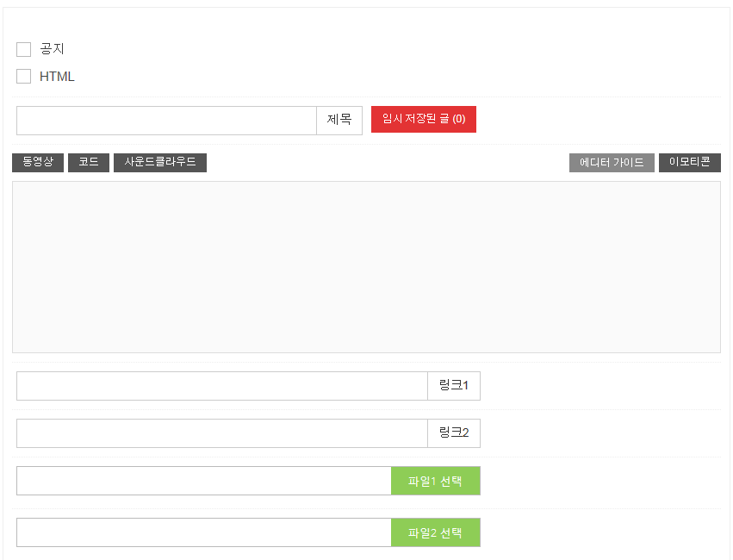Viewport: 733px width, 560px height.
Task: Click the 파일1 filename text field
Action: coord(203,481)
